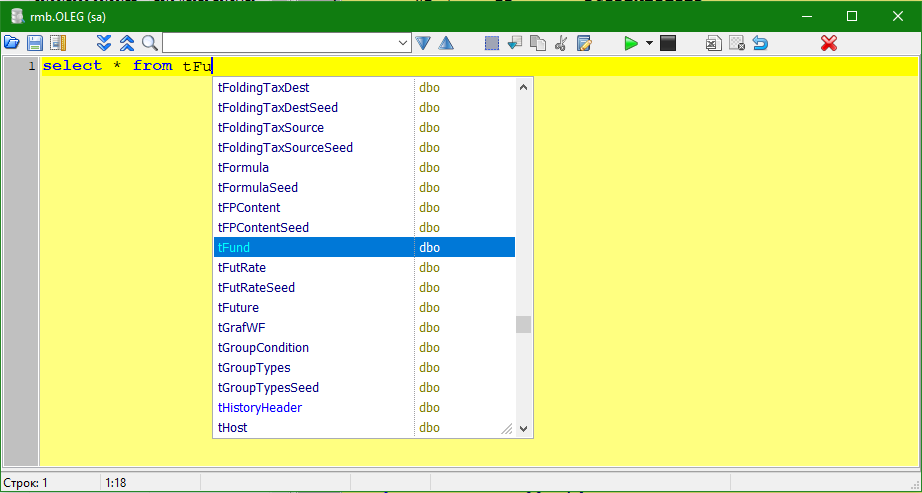
Task: Expand the dropdown arrow beside the run button
Action: pyautogui.click(x=649, y=43)
